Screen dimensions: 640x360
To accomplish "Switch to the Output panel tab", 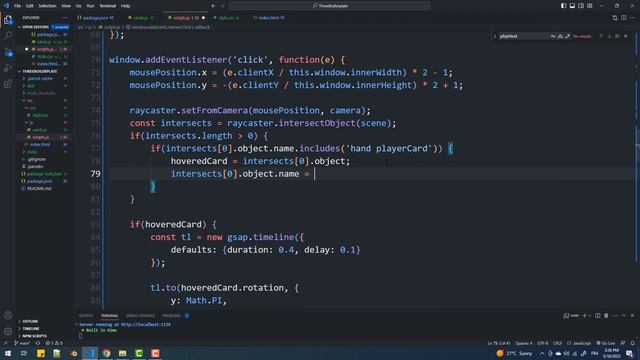I will click(86, 316).
